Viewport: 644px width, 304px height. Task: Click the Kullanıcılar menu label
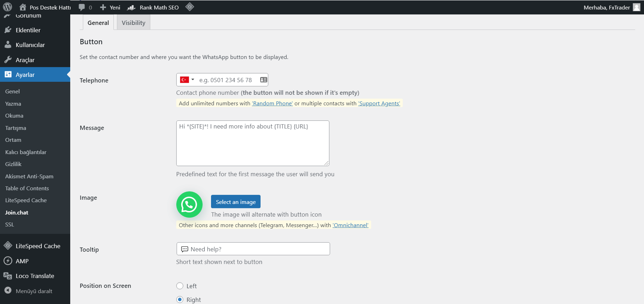[30, 45]
